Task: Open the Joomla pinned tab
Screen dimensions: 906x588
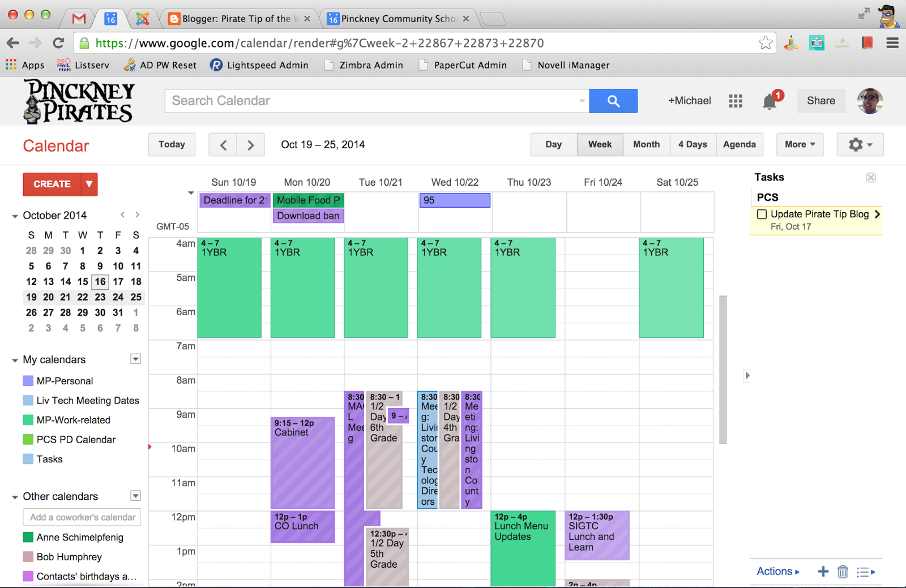Action: point(142,19)
